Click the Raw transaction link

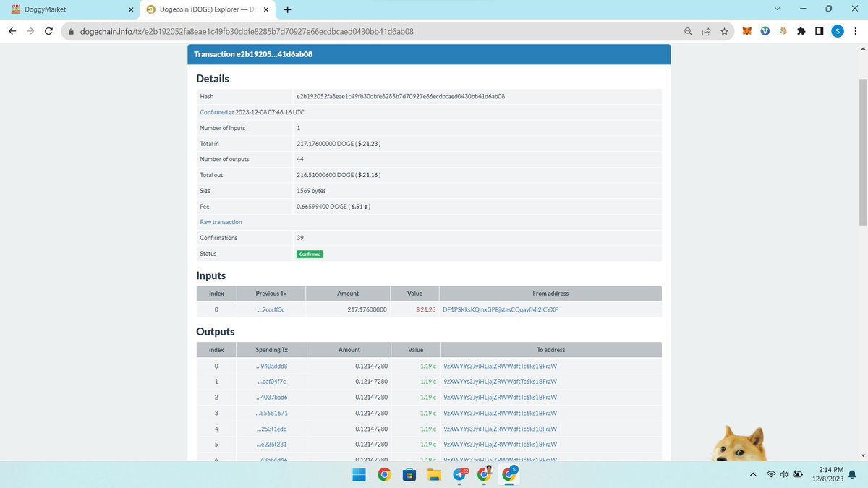tap(221, 222)
